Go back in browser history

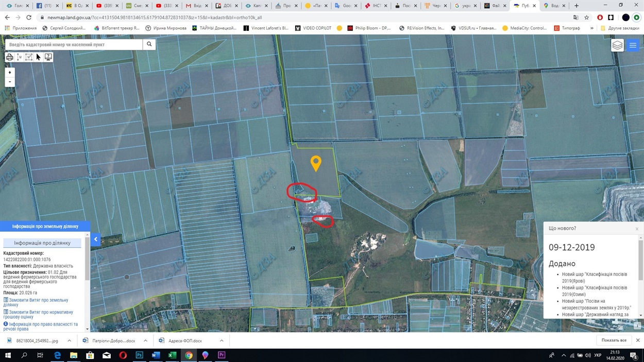7,18
